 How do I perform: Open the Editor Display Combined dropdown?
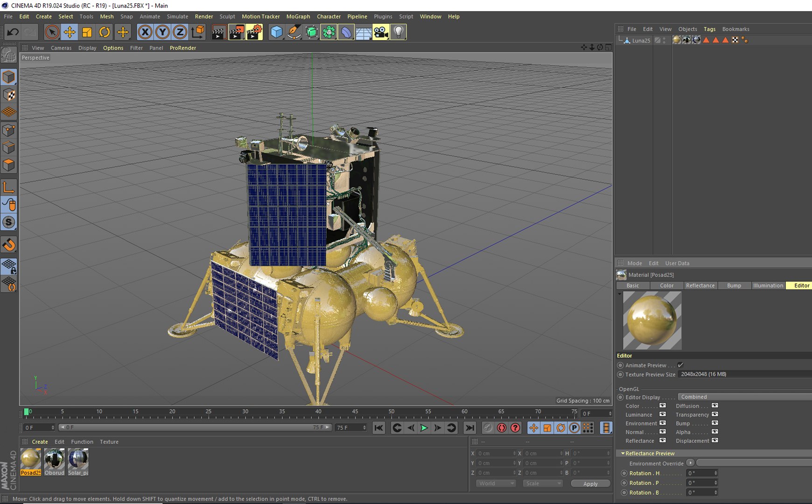click(745, 397)
